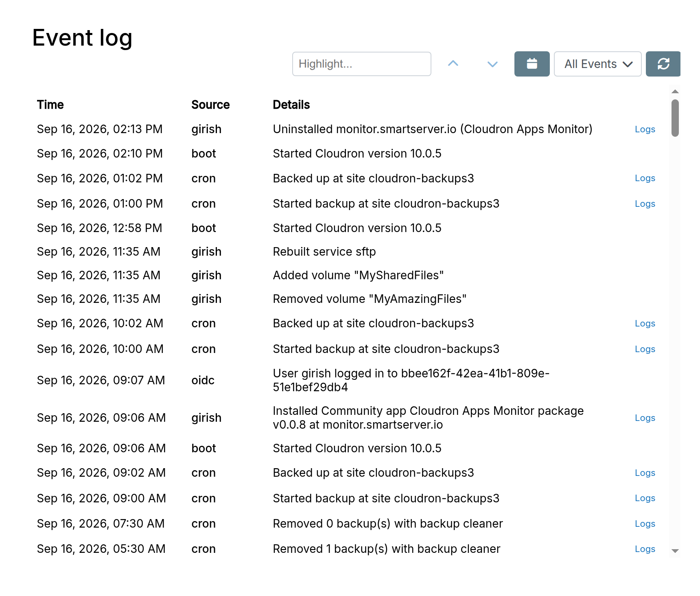Click the 'oidc' source cell
This screenshot has height=596, width=700.
click(203, 380)
